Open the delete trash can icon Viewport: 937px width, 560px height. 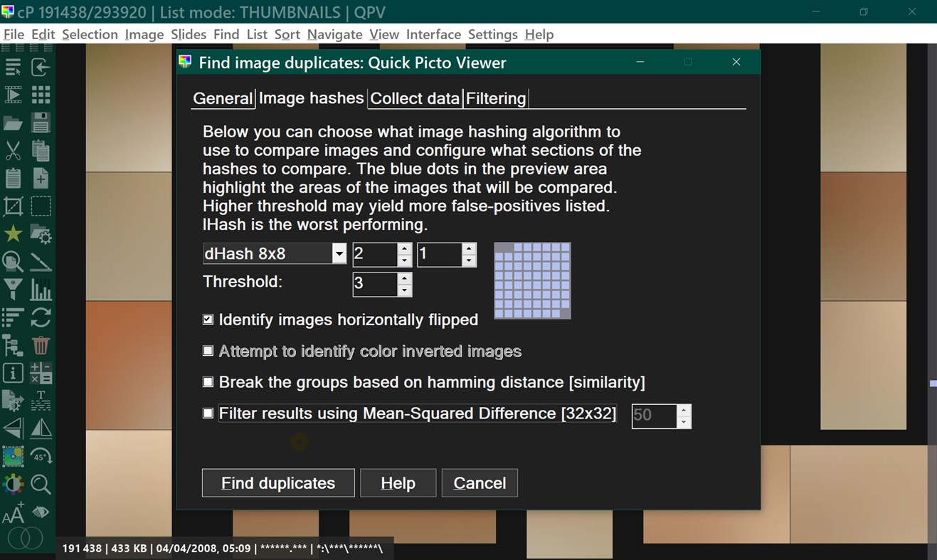pos(41,344)
